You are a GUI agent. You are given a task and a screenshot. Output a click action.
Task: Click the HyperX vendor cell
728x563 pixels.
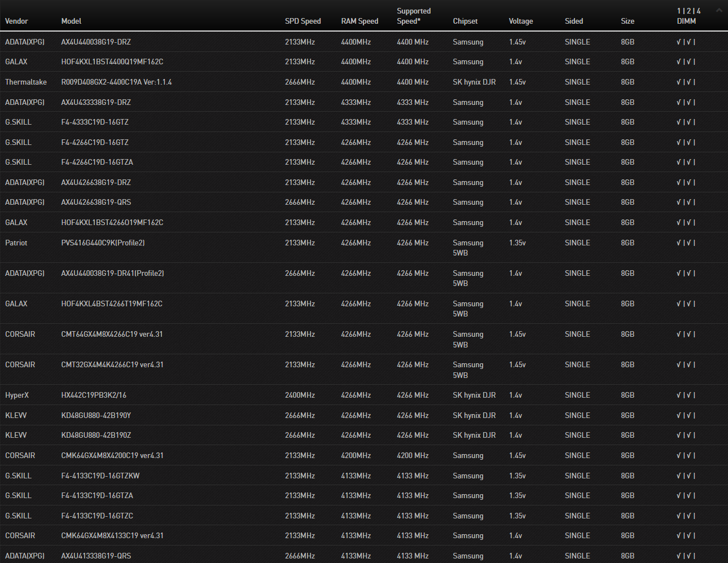tap(17, 395)
